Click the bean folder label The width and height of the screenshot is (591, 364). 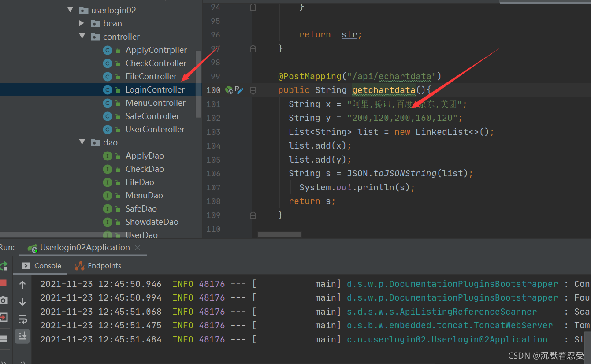[112, 23]
